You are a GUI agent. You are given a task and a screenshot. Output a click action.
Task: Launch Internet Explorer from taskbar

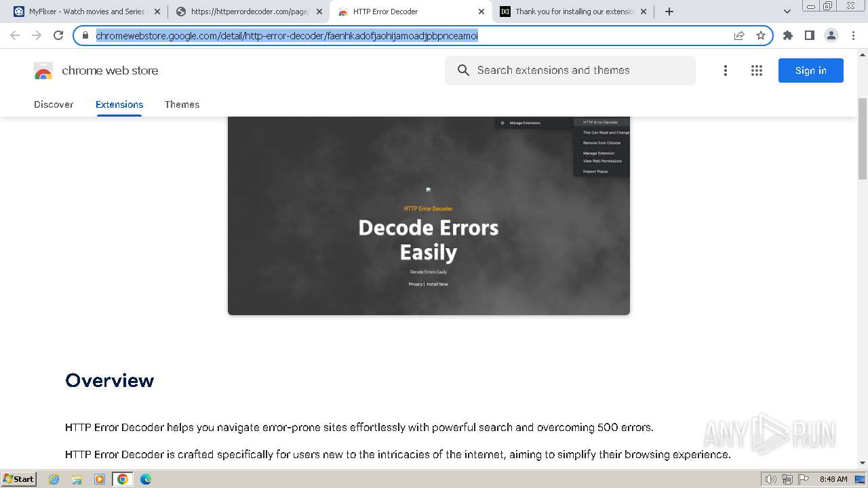pyautogui.click(x=54, y=479)
